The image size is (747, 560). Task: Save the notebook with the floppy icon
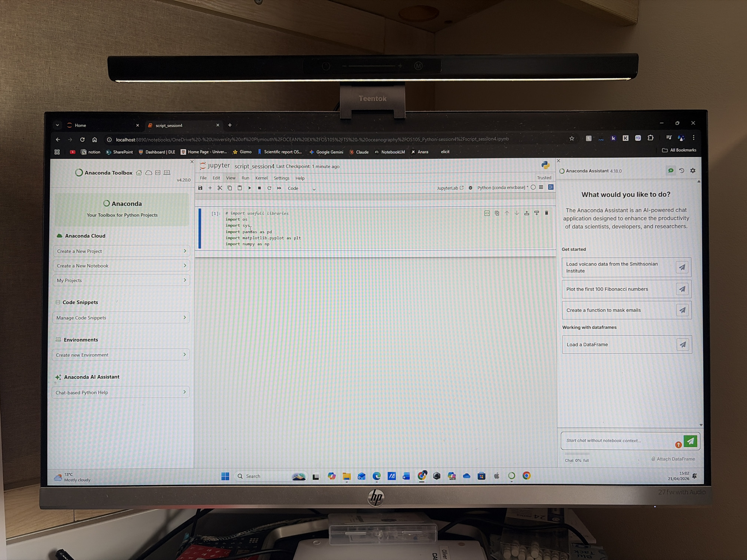point(200,188)
